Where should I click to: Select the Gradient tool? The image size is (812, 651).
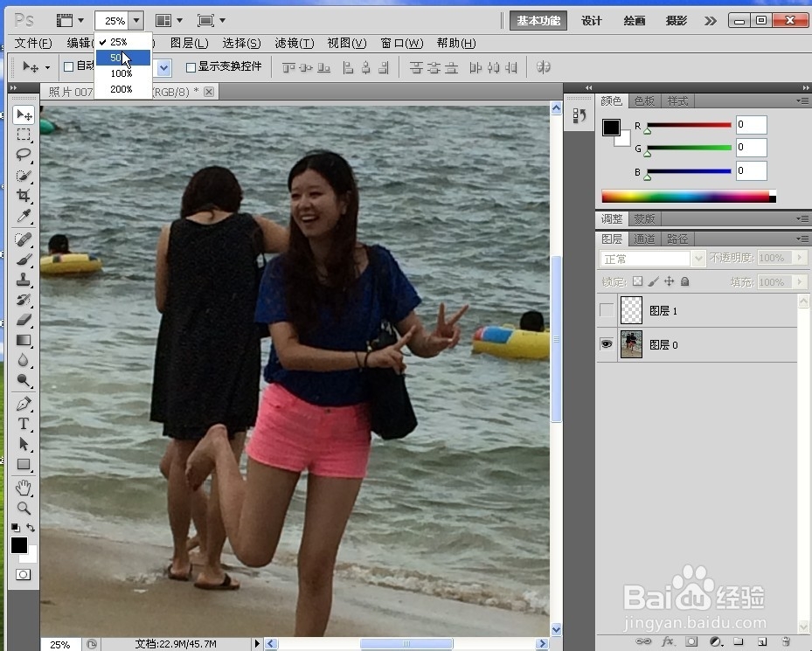(x=24, y=340)
